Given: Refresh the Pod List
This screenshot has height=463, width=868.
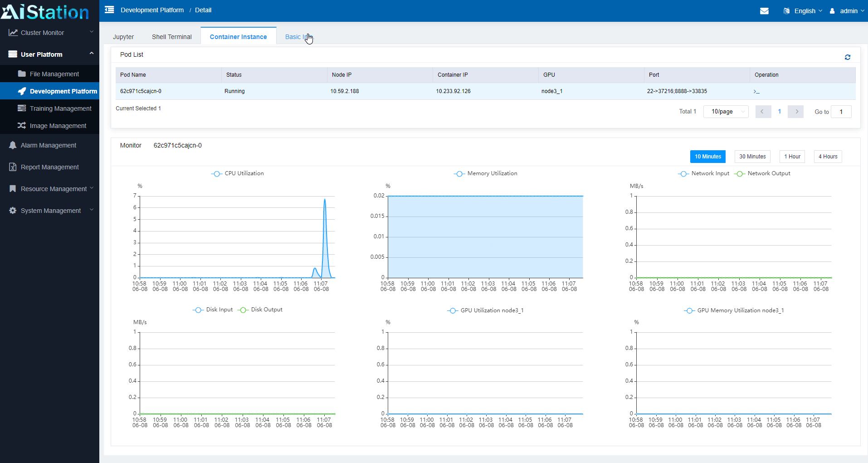Looking at the screenshot, I should click(x=847, y=57).
